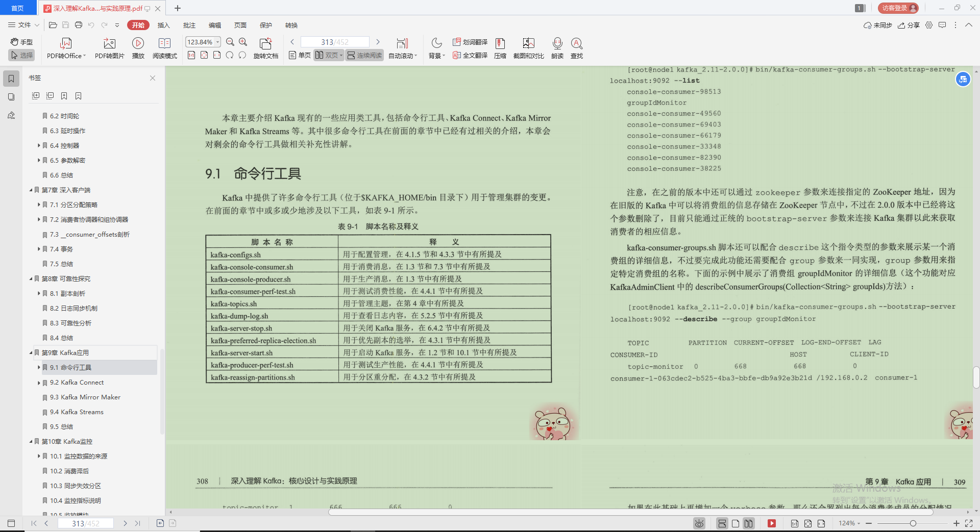Click the 压缩 compress document icon

(500, 47)
